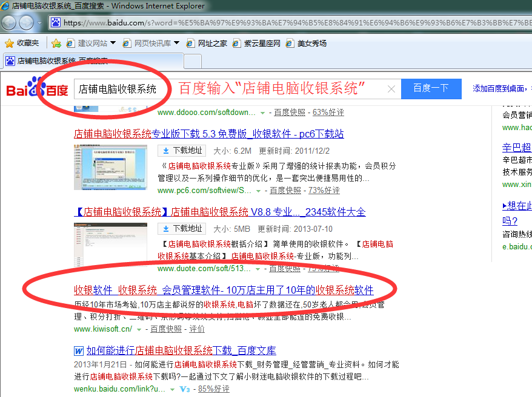
Task: Click the 63%好评 rating link
Action: 328,112
